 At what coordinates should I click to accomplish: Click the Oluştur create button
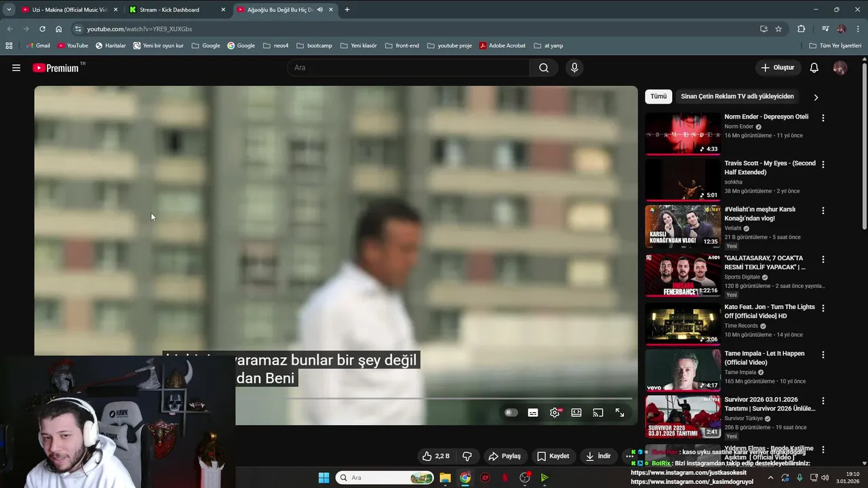[x=777, y=68]
